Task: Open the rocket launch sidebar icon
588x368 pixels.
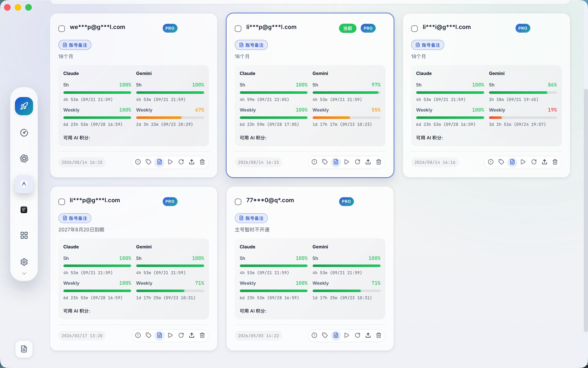Action: click(24, 106)
